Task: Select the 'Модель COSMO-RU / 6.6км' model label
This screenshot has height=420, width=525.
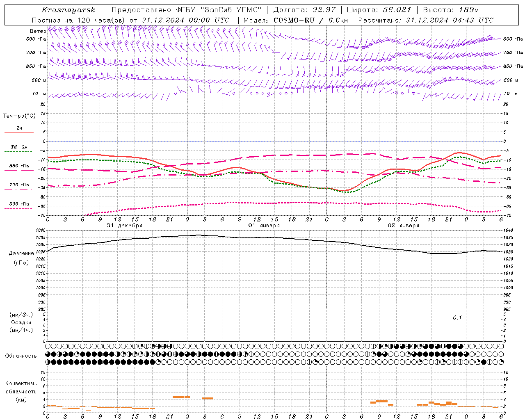Action: pos(295,20)
